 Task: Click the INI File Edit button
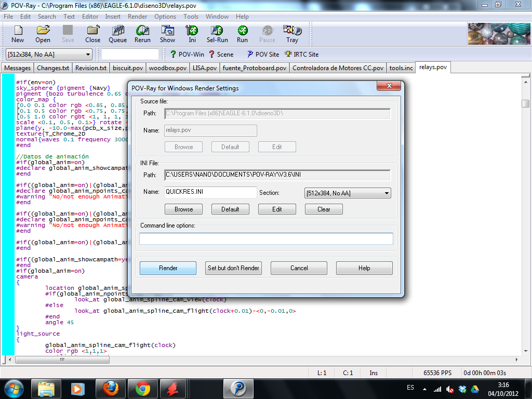277,209
